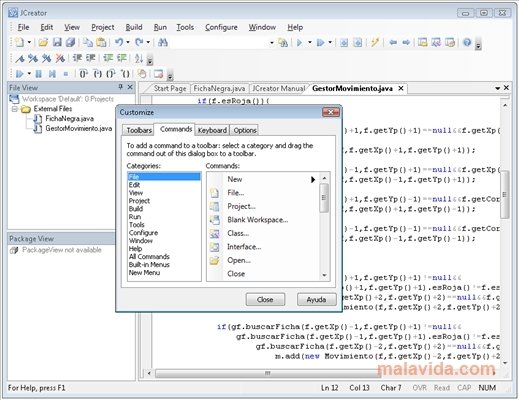Select FichaNegra.java in File View tree

(x=69, y=119)
